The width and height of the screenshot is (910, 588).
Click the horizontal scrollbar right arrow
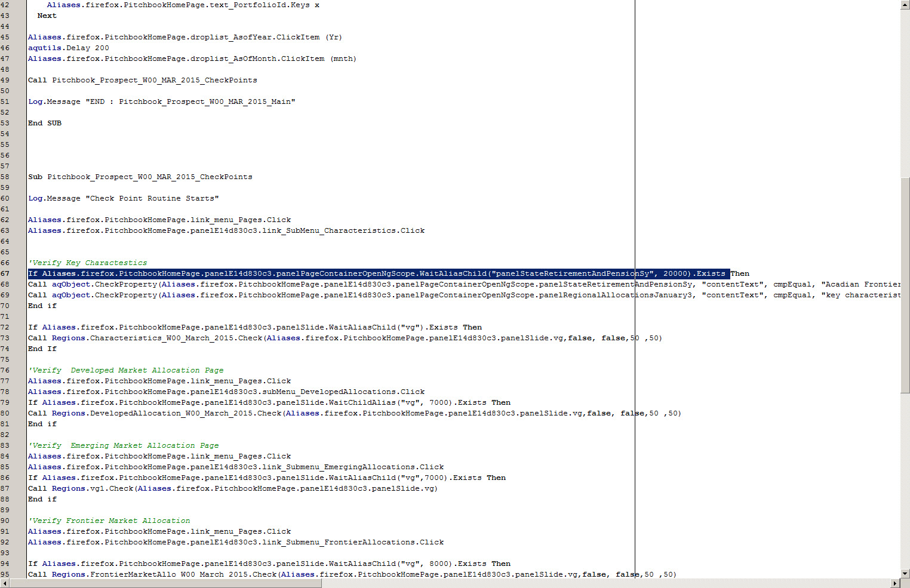tap(896, 583)
